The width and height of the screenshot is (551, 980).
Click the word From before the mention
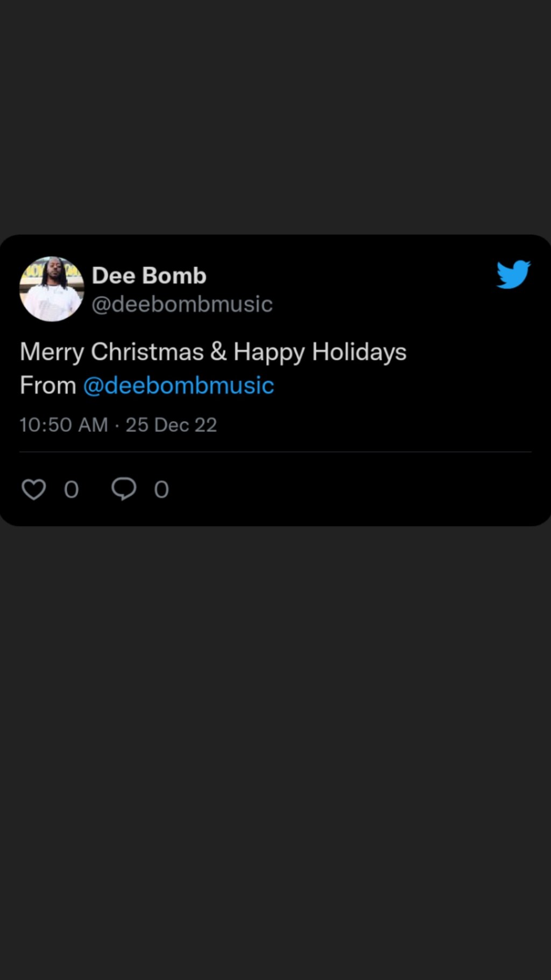[48, 386]
